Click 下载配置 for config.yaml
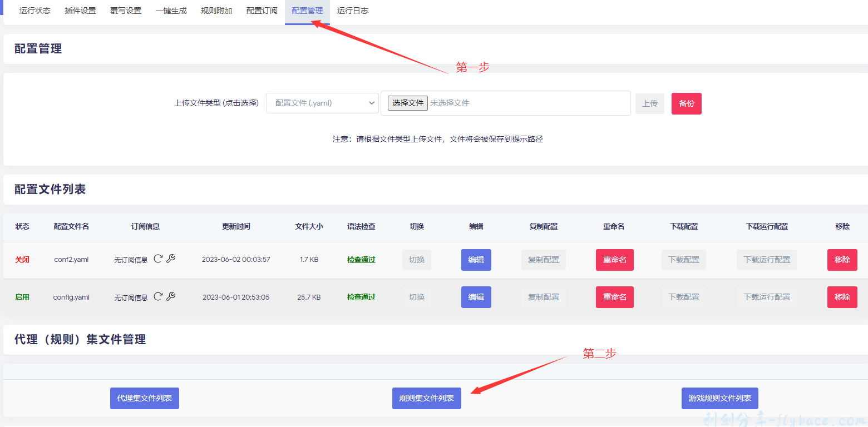 coord(683,297)
